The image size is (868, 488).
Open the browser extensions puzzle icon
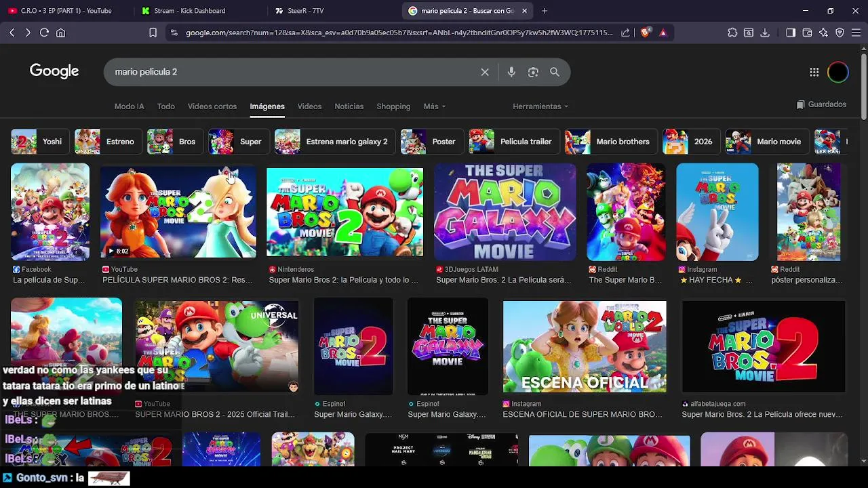coord(732,33)
